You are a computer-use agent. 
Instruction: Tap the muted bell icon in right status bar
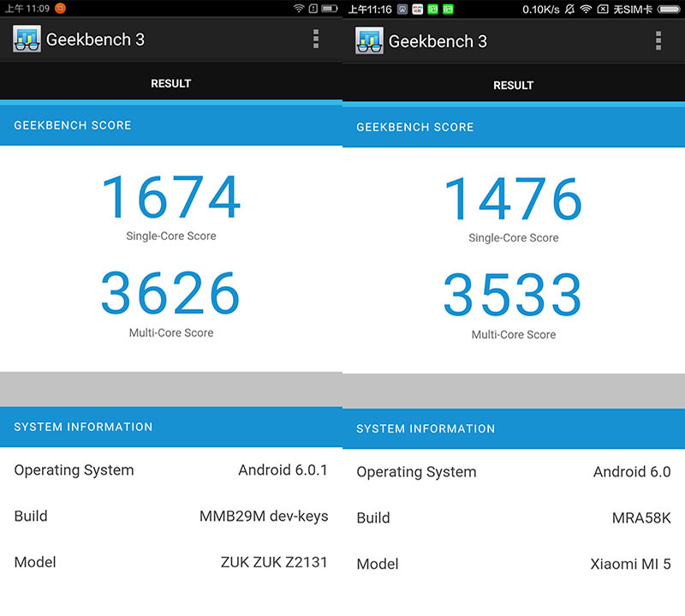pos(569,9)
